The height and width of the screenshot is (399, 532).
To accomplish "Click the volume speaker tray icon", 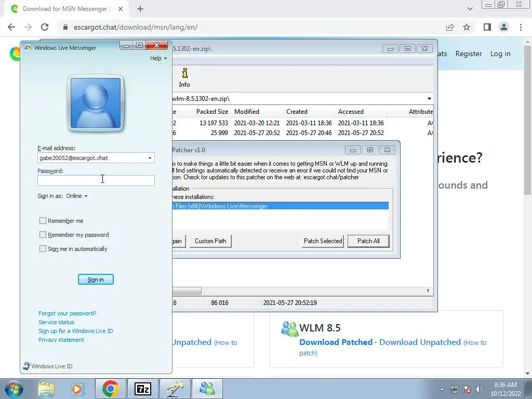I will tap(480, 389).
